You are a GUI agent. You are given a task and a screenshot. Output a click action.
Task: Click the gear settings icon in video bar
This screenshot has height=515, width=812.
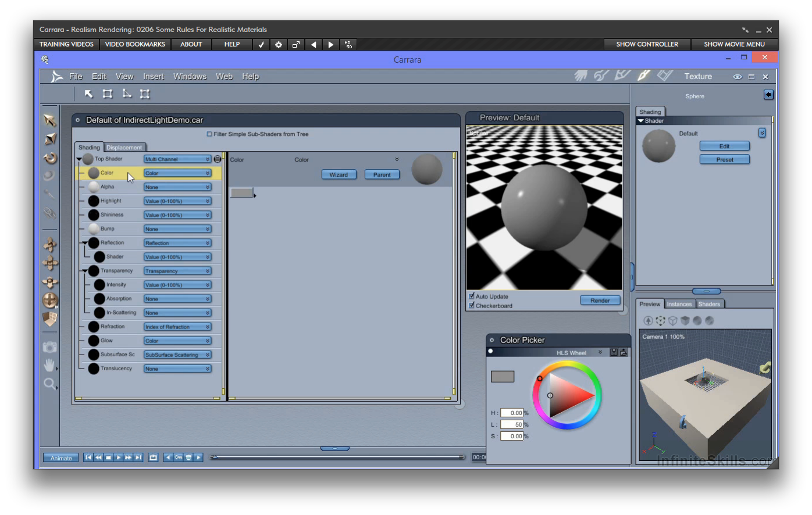(x=279, y=44)
